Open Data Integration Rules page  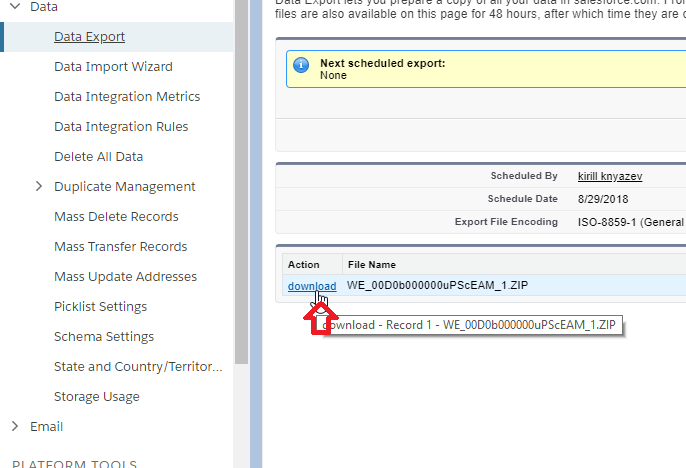(121, 127)
